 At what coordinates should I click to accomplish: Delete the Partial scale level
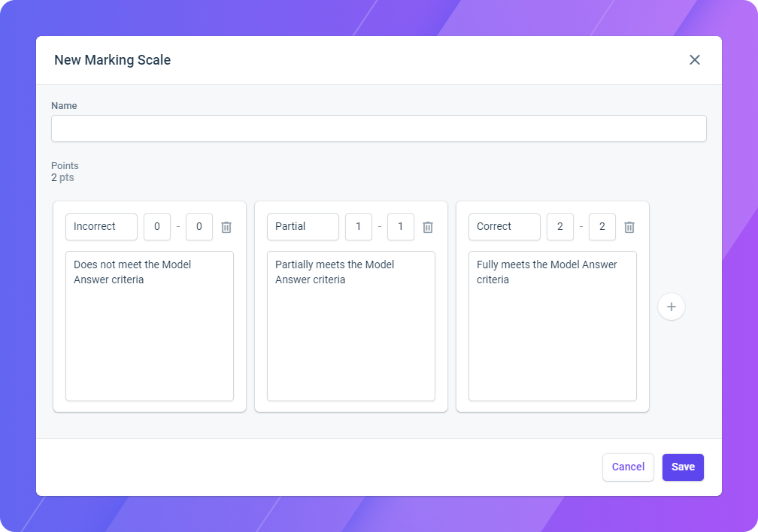point(428,227)
